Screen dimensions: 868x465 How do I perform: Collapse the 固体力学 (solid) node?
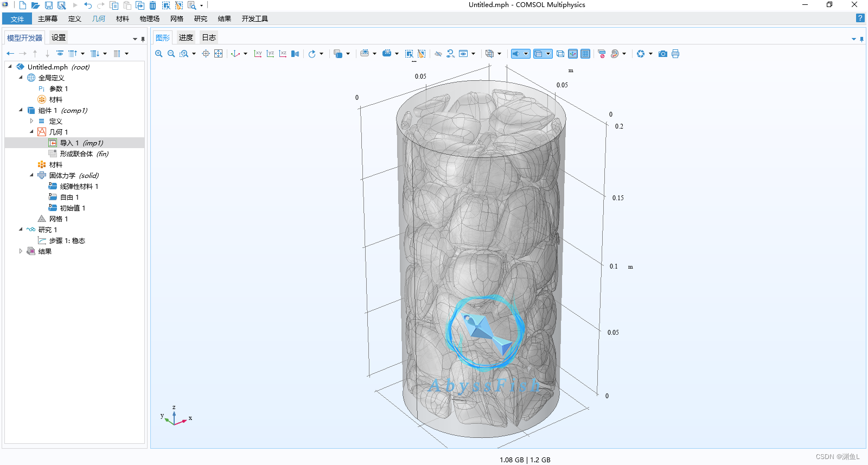point(31,175)
